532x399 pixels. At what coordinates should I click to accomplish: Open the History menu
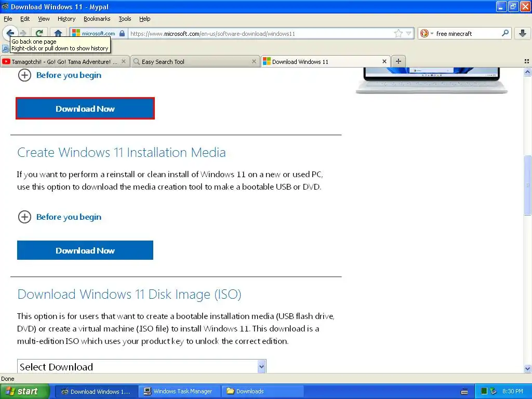[66, 19]
